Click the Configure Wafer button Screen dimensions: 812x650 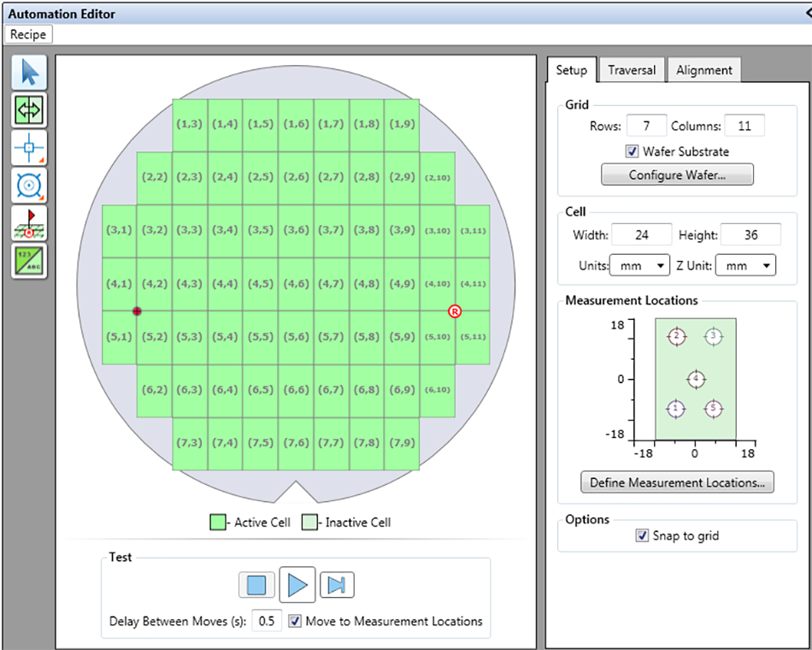pos(678,174)
